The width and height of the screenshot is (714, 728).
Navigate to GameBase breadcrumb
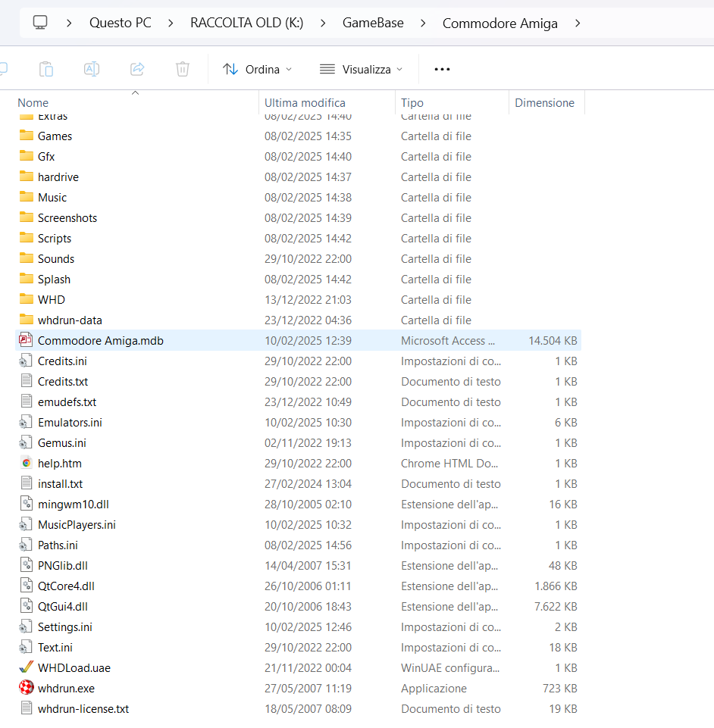coord(373,23)
